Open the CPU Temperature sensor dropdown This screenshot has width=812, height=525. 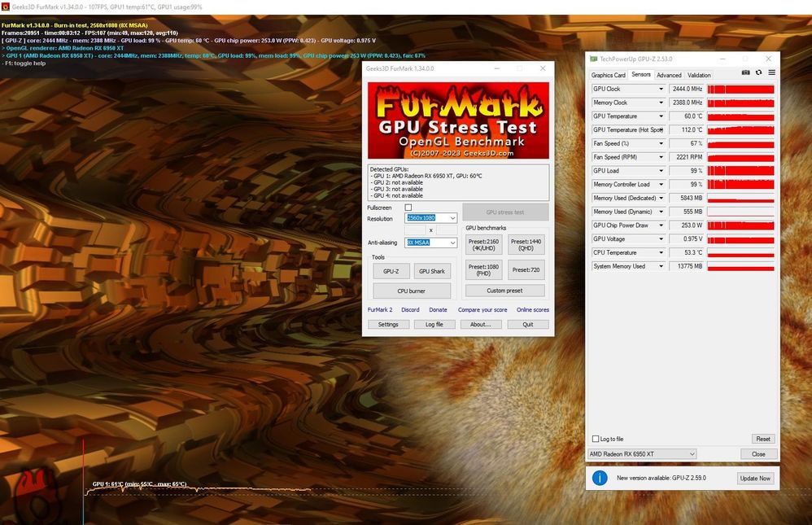pyautogui.click(x=661, y=252)
